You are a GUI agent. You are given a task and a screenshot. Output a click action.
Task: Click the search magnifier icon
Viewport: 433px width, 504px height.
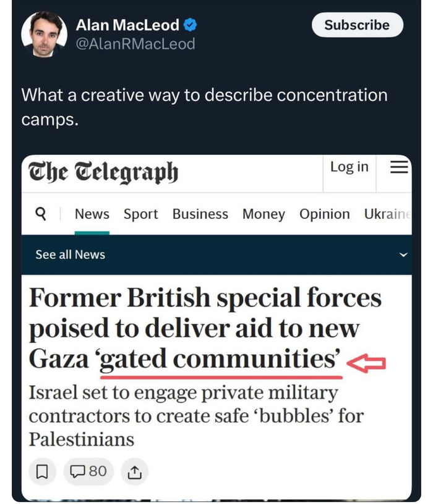point(41,214)
